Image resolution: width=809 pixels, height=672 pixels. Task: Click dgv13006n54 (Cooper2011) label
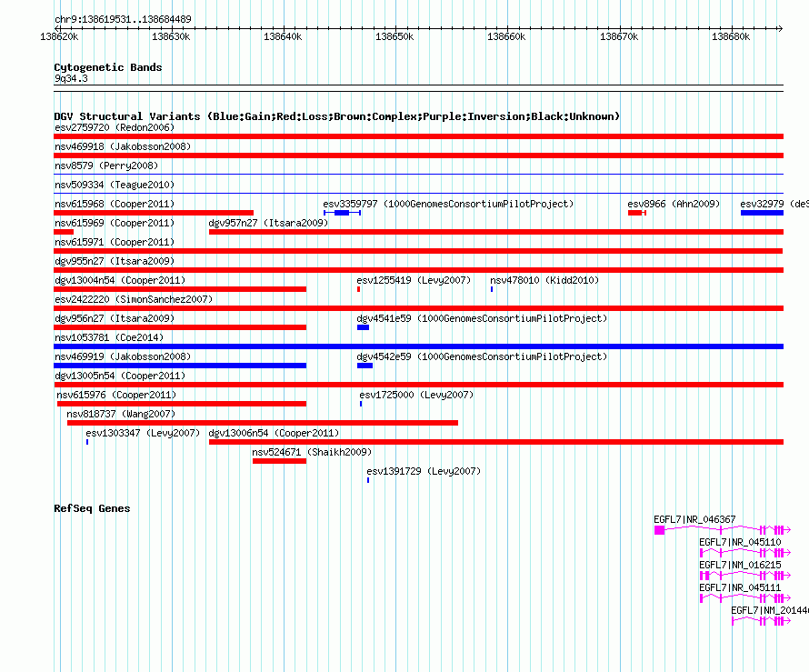coord(274,433)
